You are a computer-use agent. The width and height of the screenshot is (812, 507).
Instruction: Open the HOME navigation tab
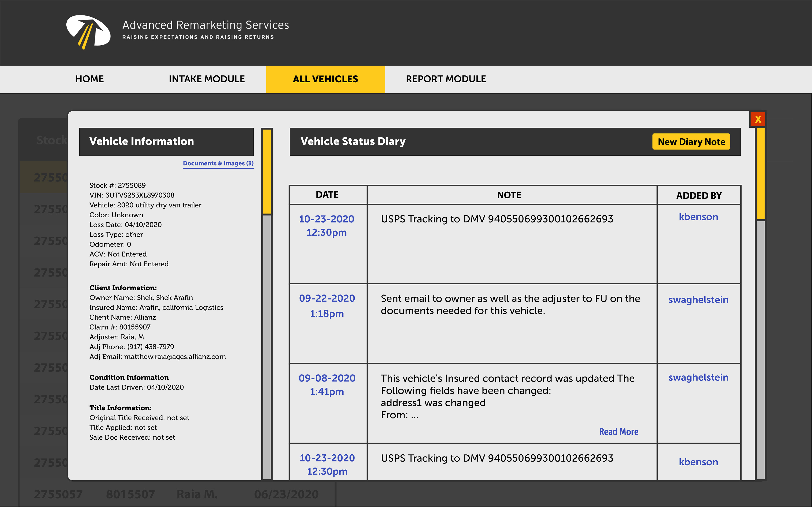click(90, 79)
